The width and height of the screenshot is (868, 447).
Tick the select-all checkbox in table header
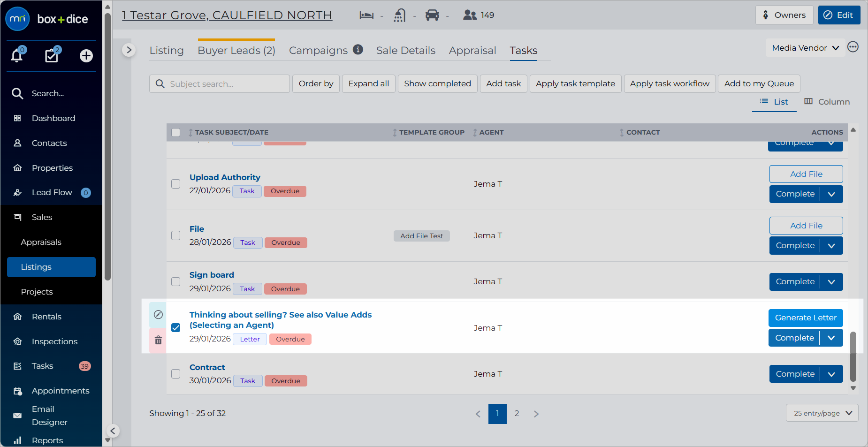pyautogui.click(x=176, y=132)
